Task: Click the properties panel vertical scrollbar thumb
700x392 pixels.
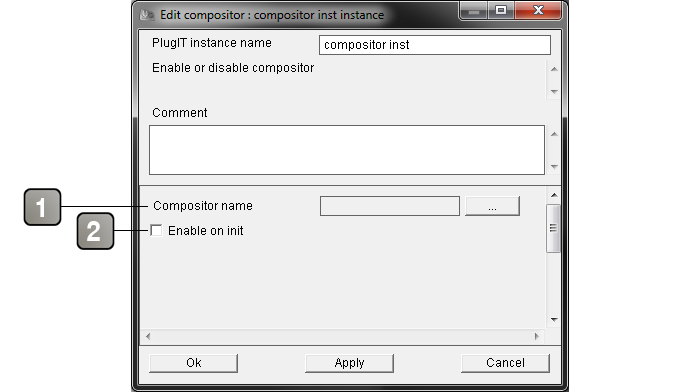Action: [553, 228]
